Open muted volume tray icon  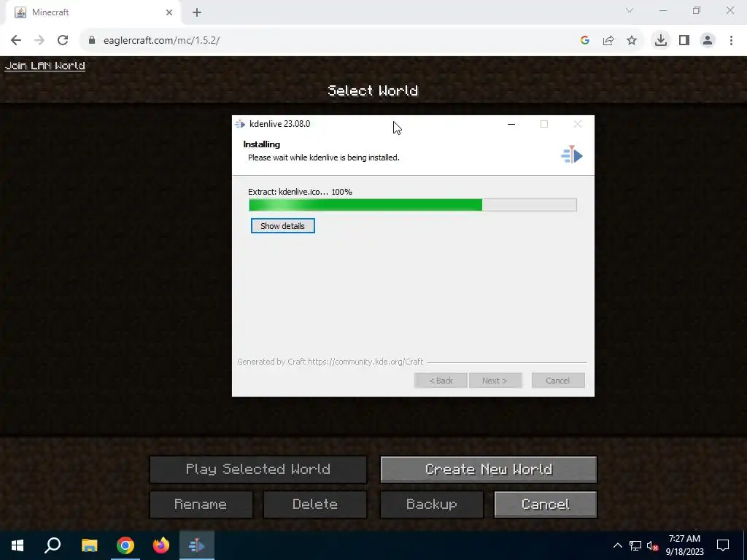click(652, 545)
